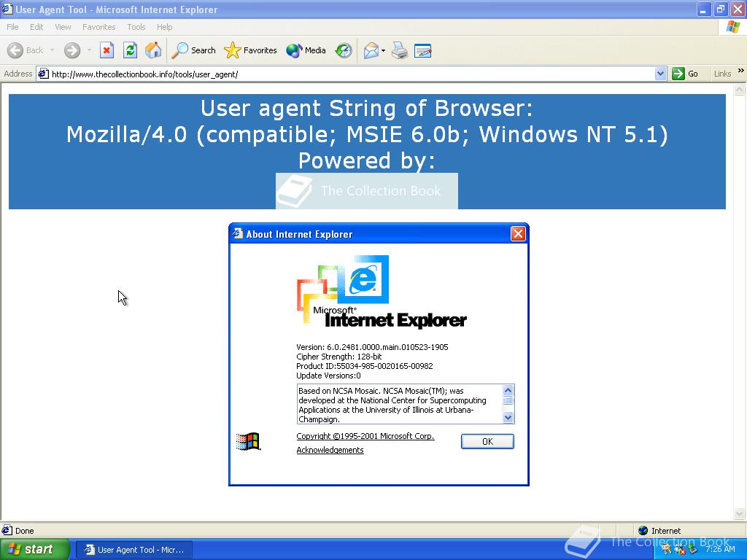Open the Favorites pane from toolbar

point(251,50)
